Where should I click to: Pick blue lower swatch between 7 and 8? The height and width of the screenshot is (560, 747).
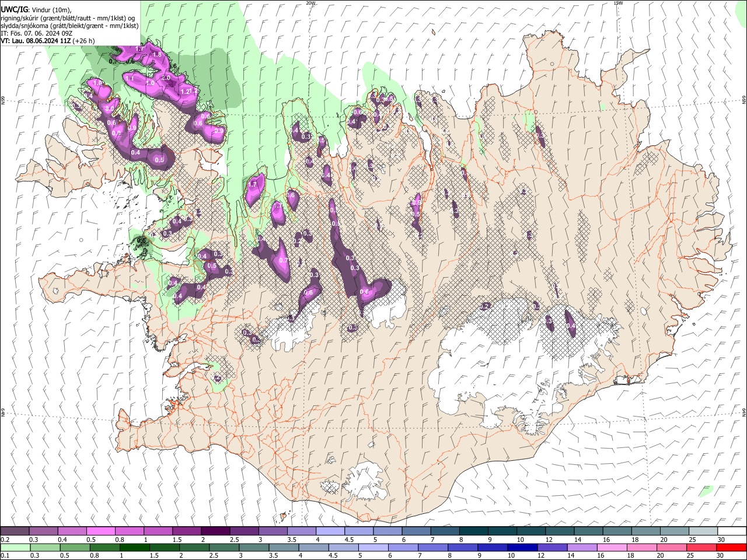click(433, 547)
